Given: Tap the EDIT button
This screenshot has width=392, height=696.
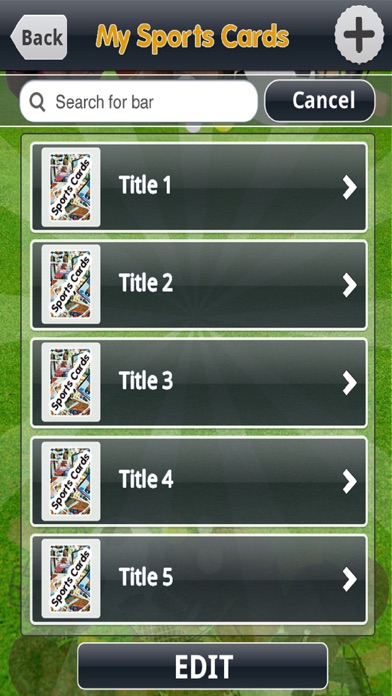Looking at the screenshot, I should 203,666.
